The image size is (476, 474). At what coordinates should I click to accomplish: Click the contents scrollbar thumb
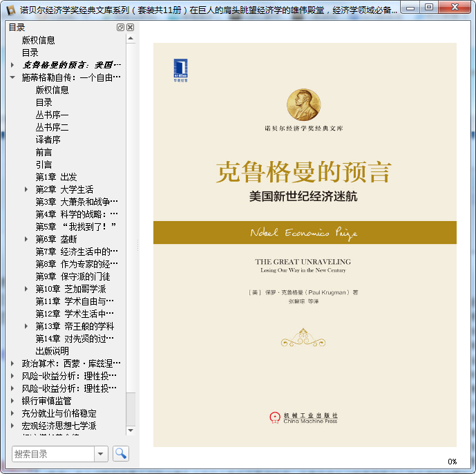131,409
